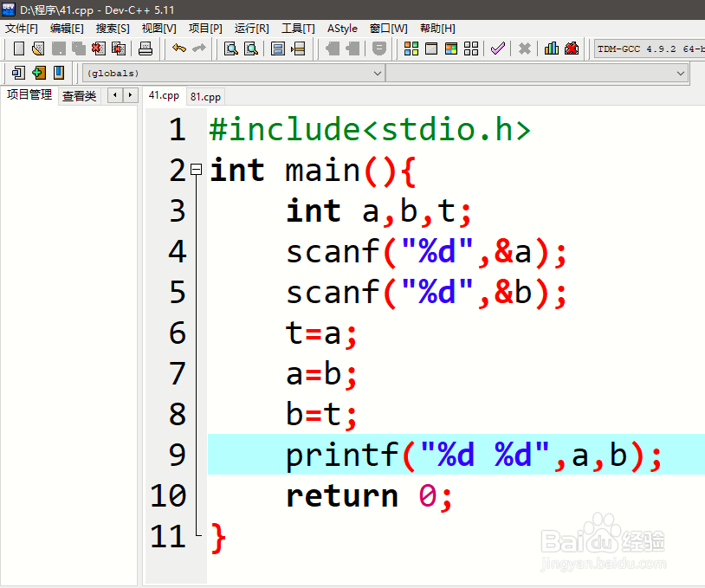The image size is (705, 588).
Task: Open the 帮助[H] menu
Action: 437,29
